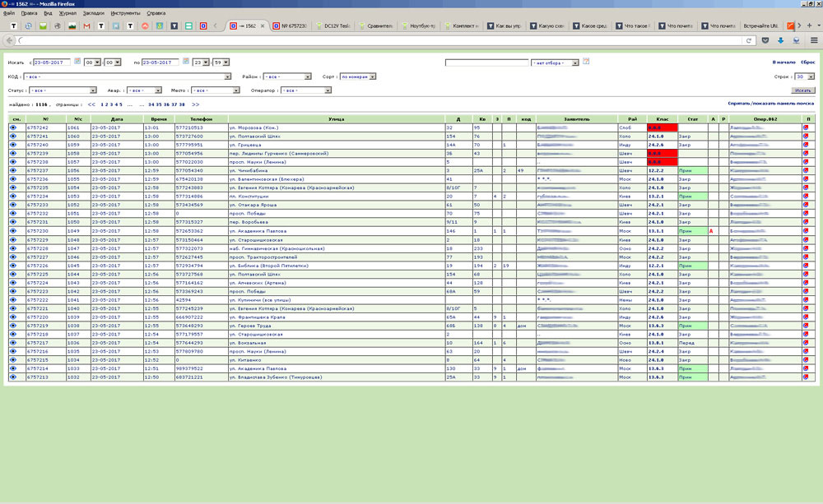Click the help icon beside filter dropdown

click(x=586, y=62)
